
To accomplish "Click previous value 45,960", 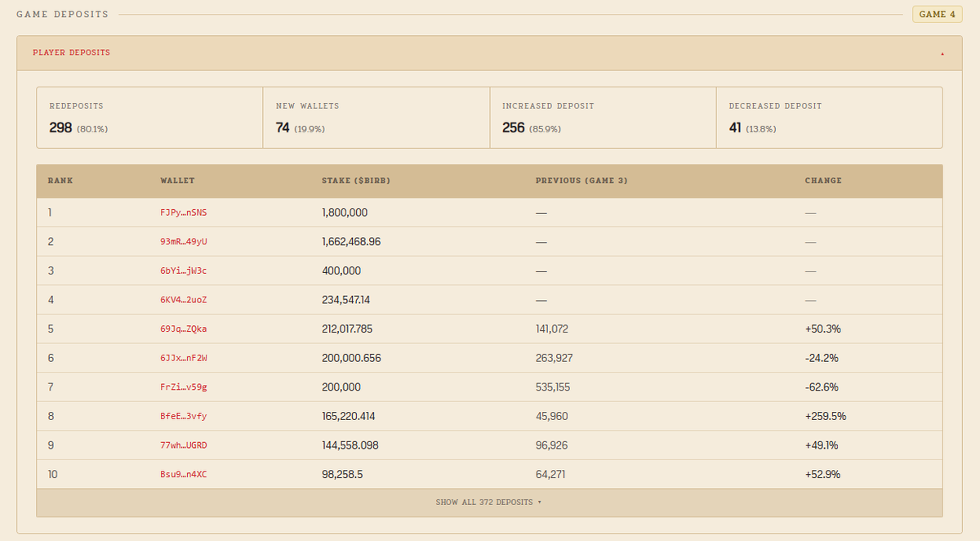I will 552,416.
